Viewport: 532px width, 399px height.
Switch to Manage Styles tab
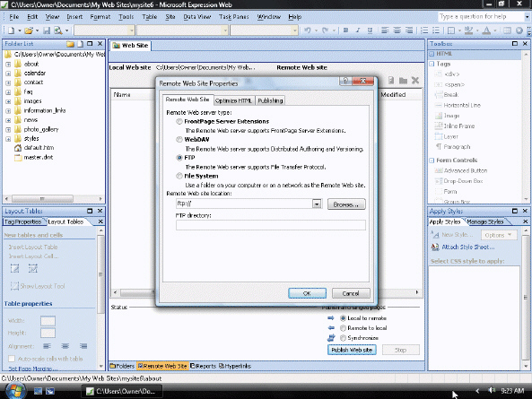pos(484,221)
